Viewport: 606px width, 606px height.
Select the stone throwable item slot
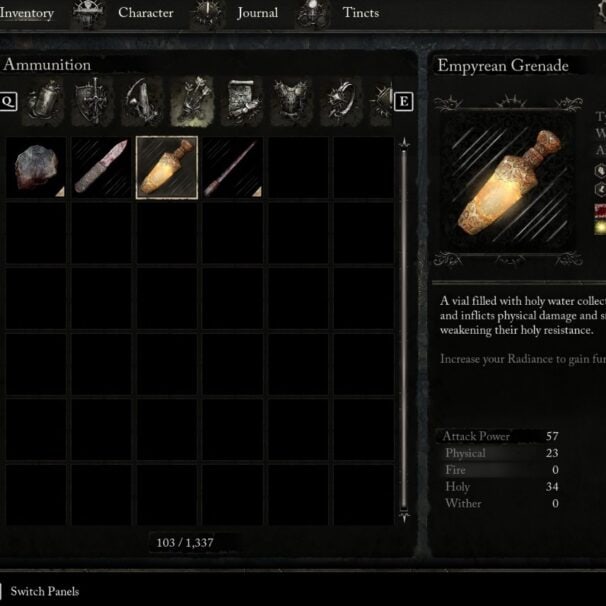(x=36, y=167)
